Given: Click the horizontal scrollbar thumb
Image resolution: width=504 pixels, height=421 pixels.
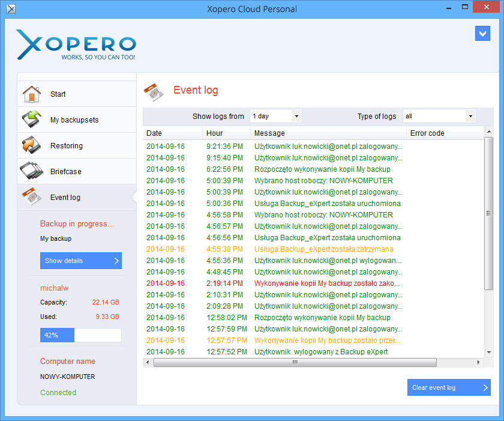Looking at the screenshot, I should [295, 363].
